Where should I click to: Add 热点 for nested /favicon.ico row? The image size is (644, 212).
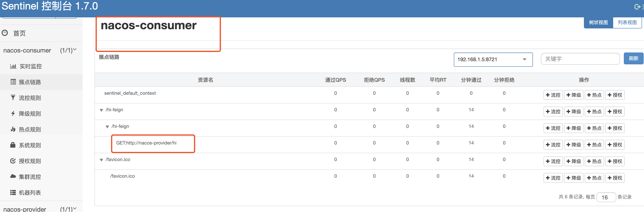pyautogui.click(x=594, y=178)
